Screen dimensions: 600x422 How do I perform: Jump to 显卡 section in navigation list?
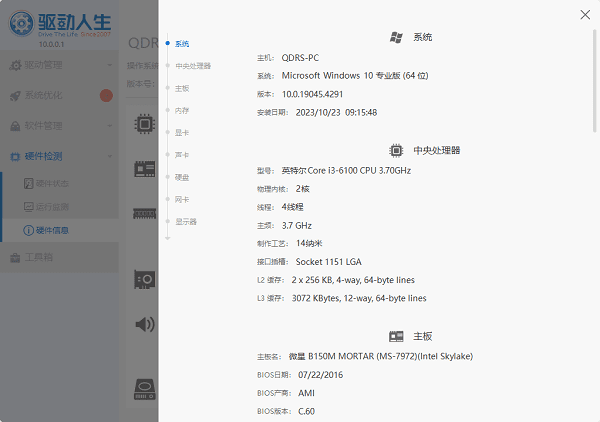pyautogui.click(x=181, y=132)
